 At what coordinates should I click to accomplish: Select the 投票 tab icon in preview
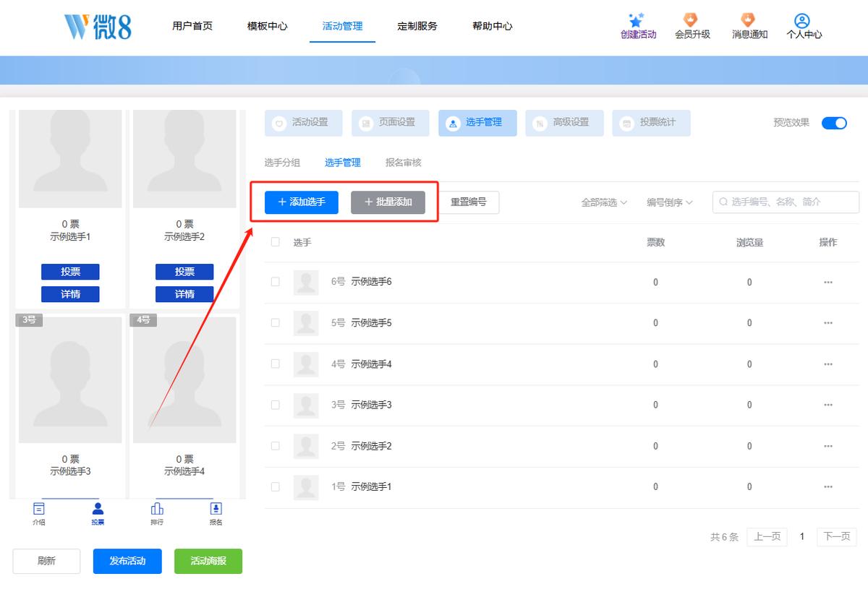(98, 509)
